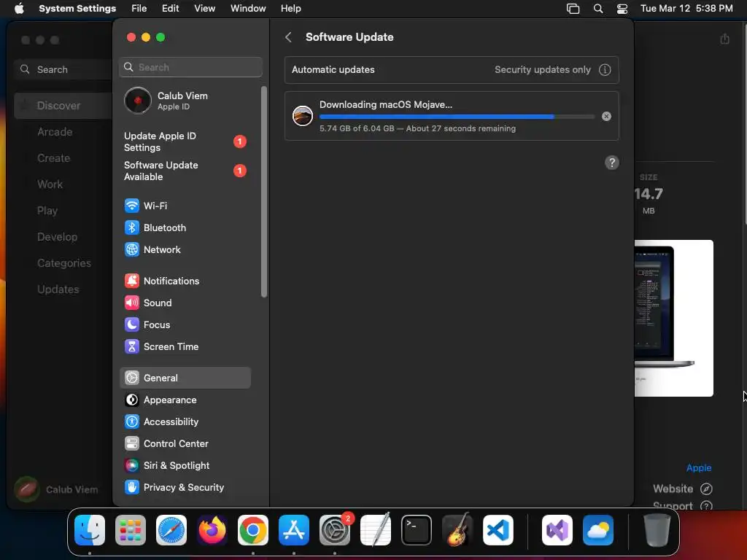Screen dimensions: 747x560
Task: Click the info icon for Automatic updates
Action: click(x=605, y=69)
